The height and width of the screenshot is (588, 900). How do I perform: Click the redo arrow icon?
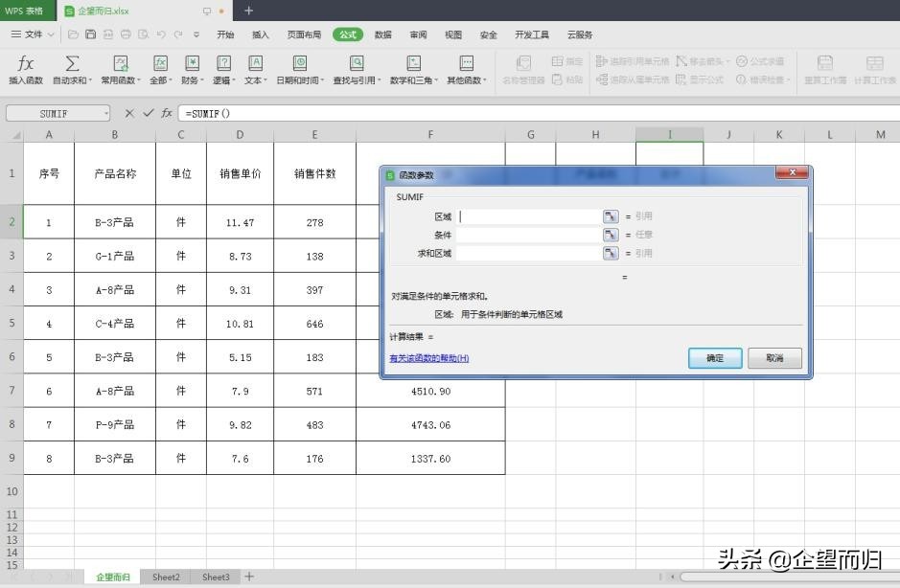click(178, 34)
